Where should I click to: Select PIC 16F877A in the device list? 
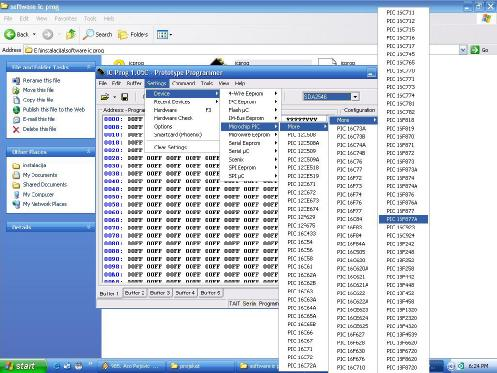[403, 219]
